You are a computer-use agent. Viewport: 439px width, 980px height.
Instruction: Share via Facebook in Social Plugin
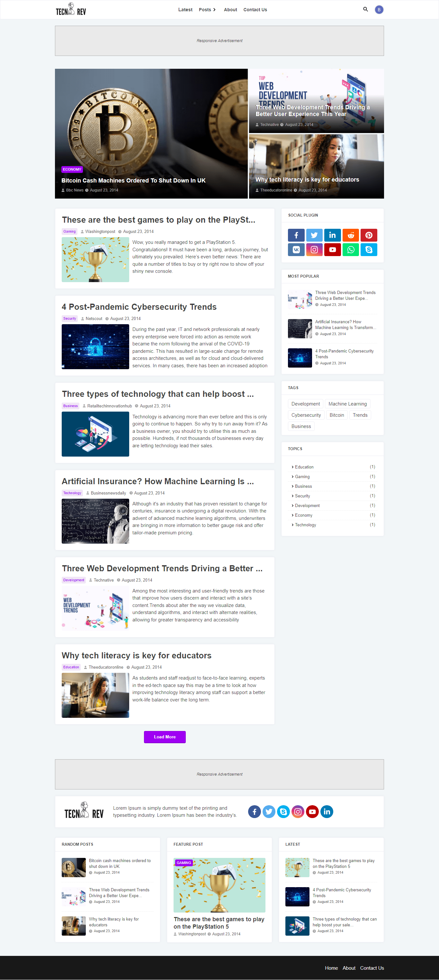coord(296,235)
